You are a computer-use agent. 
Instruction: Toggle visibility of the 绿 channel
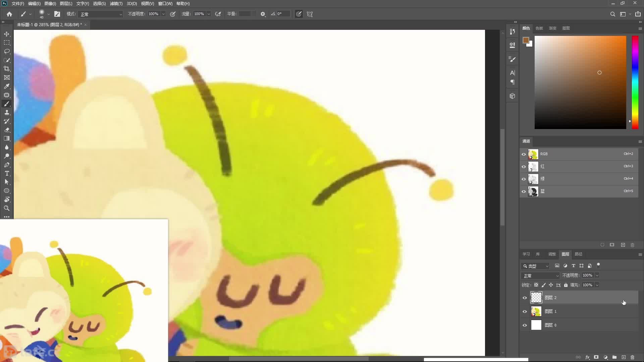[524, 179]
